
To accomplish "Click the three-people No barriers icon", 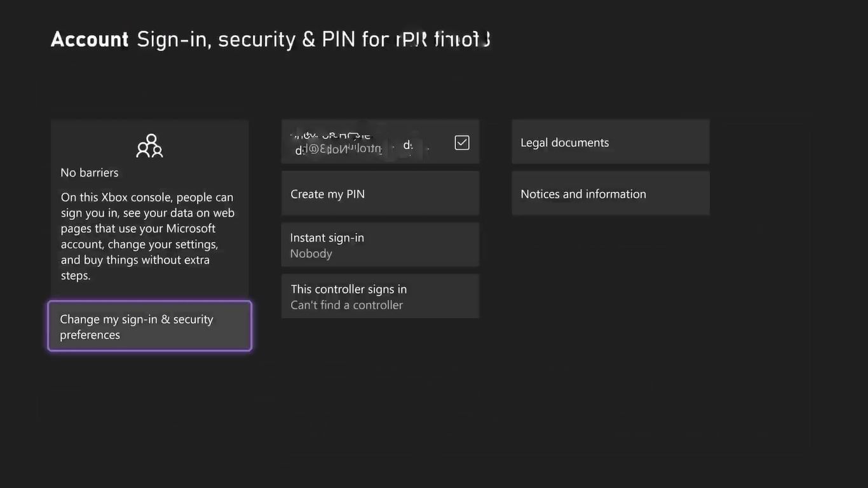I will (149, 146).
